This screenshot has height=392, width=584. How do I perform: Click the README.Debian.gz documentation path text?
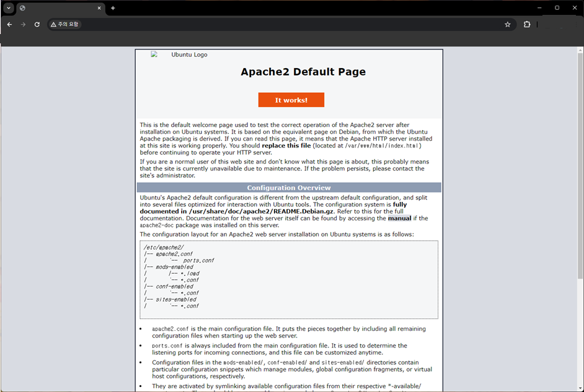(x=261, y=211)
